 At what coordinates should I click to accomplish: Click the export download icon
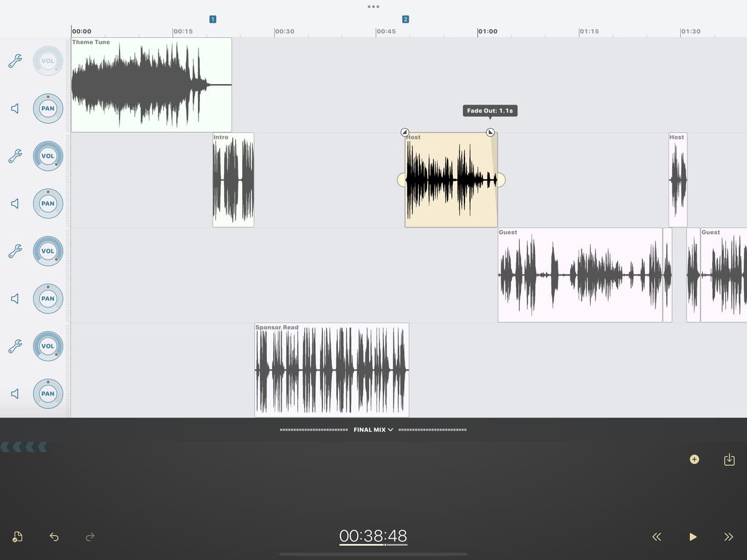(x=730, y=460)
